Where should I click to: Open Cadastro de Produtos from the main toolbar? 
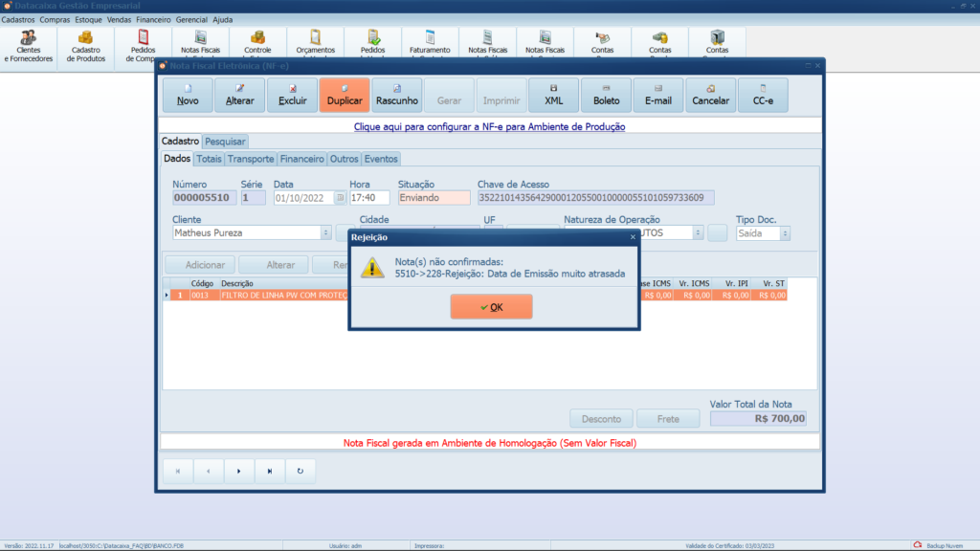(x=86, y=44)
